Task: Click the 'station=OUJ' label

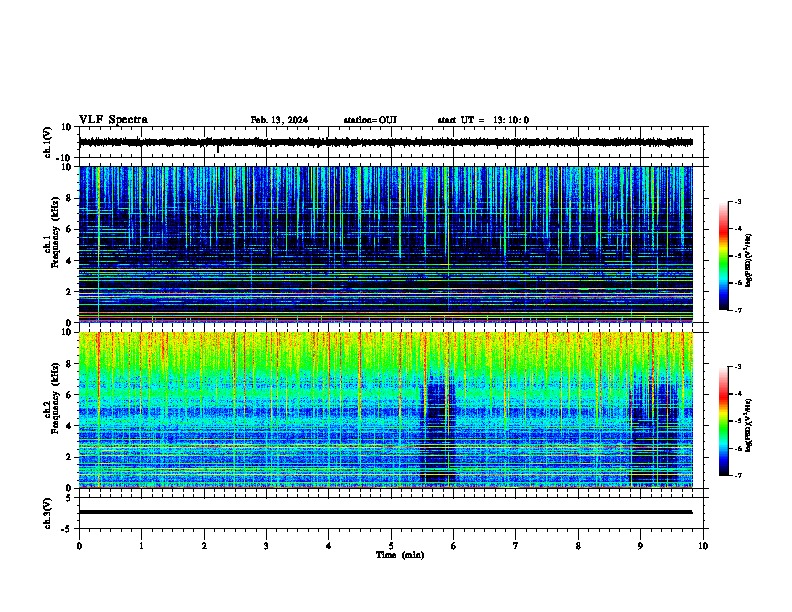Action: tap(370, 120)
